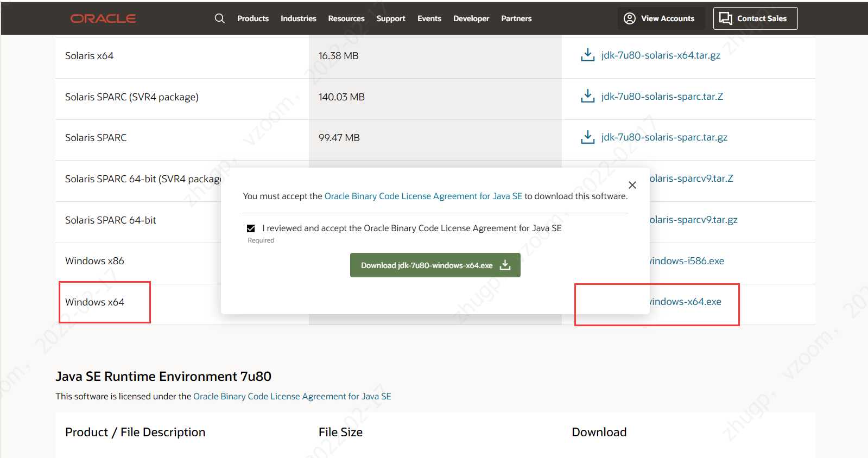Click the View Accounts user icon

coord(629,18)
